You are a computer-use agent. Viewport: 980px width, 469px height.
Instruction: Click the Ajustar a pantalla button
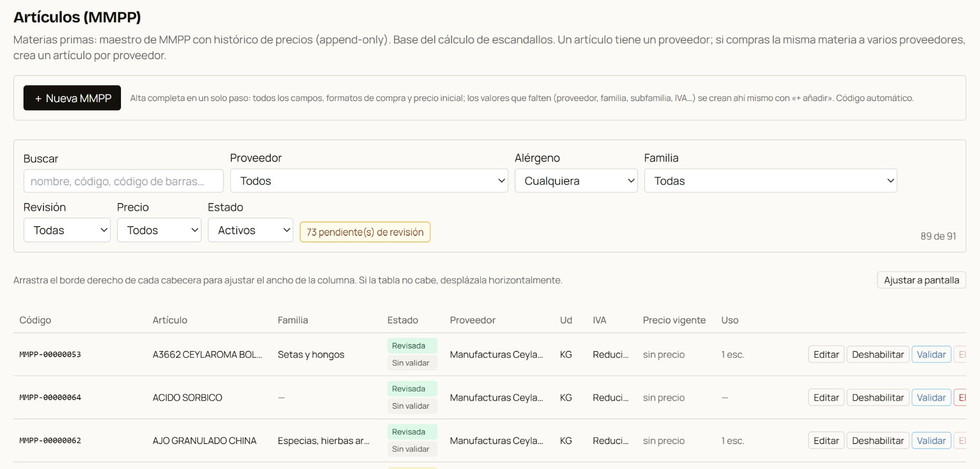point(921,280)
